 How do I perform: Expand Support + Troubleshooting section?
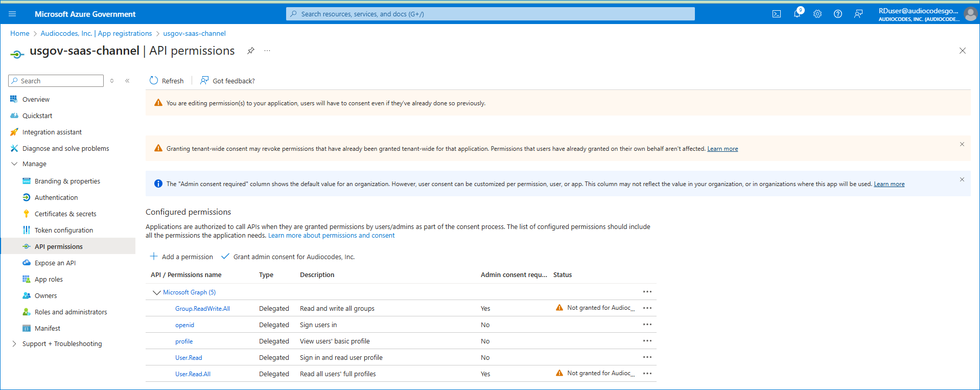(x=14, y=344)
